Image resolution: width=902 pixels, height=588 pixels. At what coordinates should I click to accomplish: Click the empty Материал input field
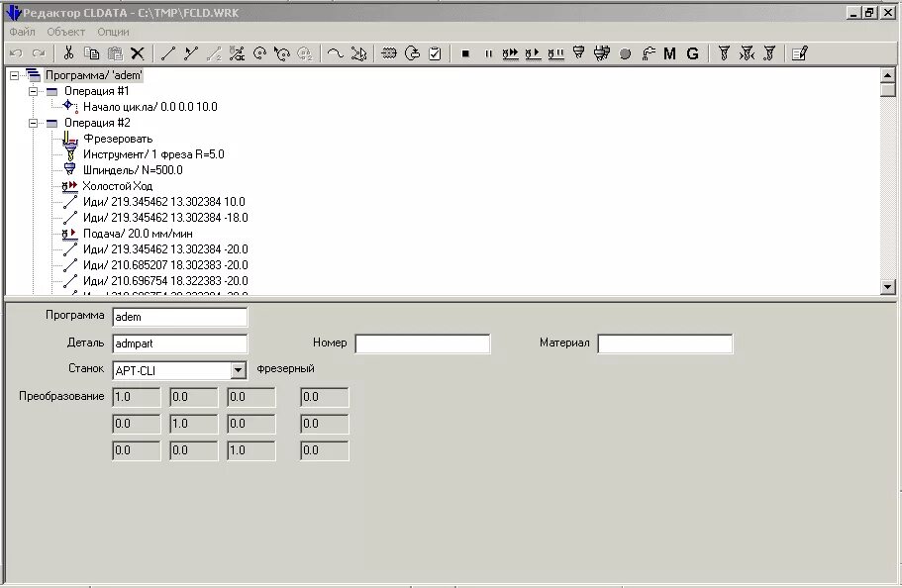tap(665, 343)
